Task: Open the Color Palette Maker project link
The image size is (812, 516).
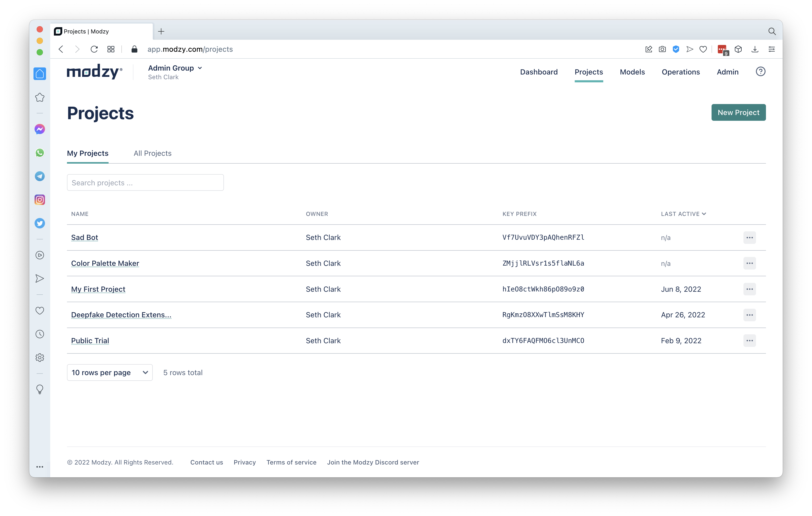Action: point(105,263)
